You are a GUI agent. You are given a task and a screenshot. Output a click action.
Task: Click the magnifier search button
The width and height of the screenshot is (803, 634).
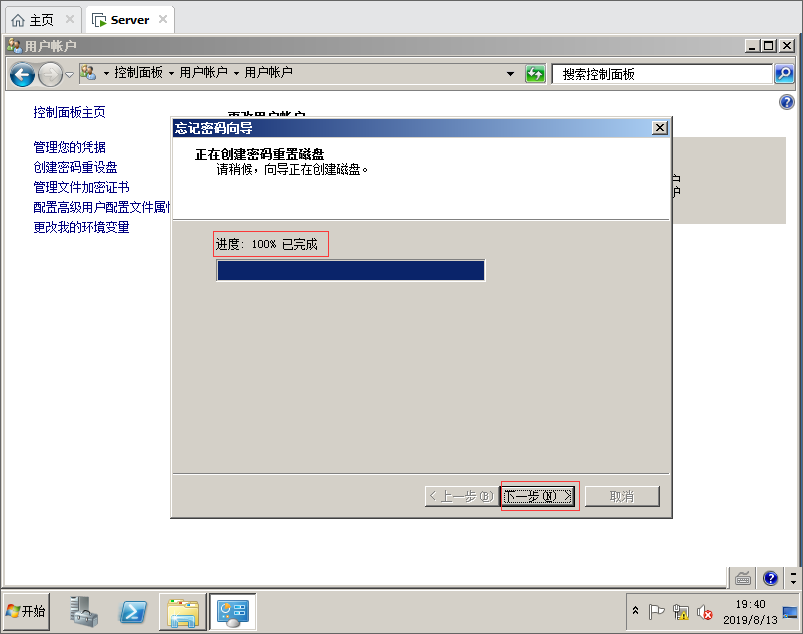(784, 74)
